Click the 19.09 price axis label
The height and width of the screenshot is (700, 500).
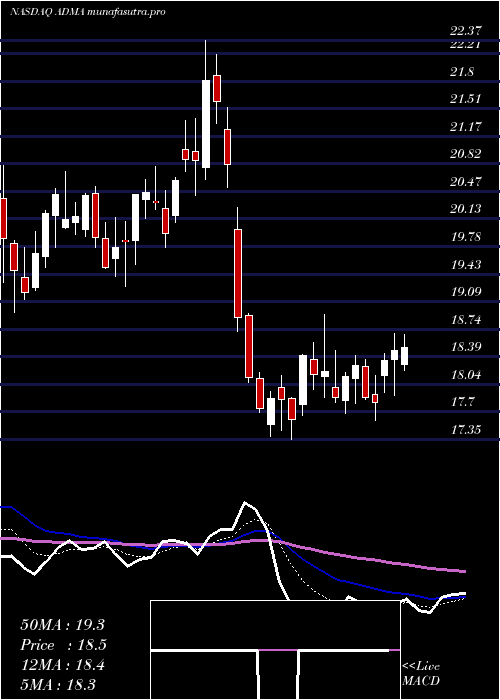pyautogui.click(x=466, y=292)
